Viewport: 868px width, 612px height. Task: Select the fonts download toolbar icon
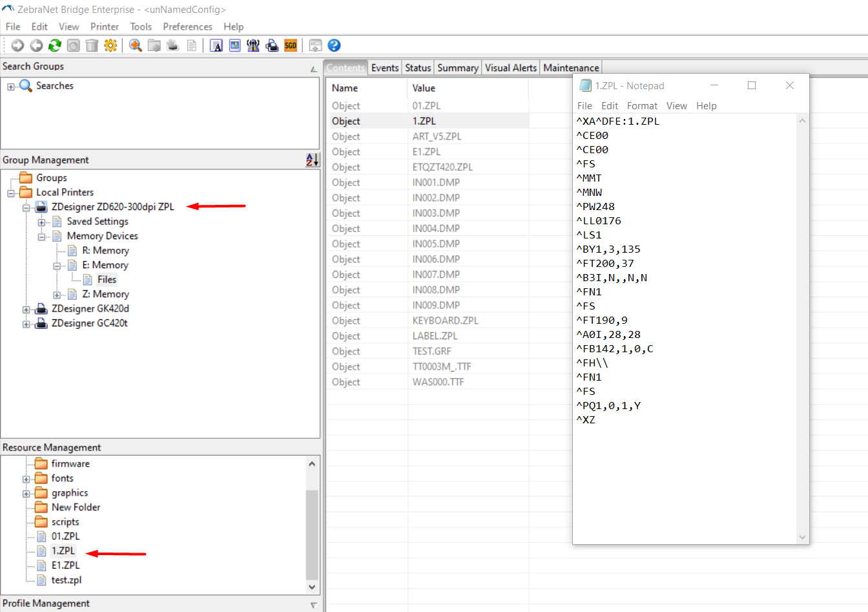(216, 45)
